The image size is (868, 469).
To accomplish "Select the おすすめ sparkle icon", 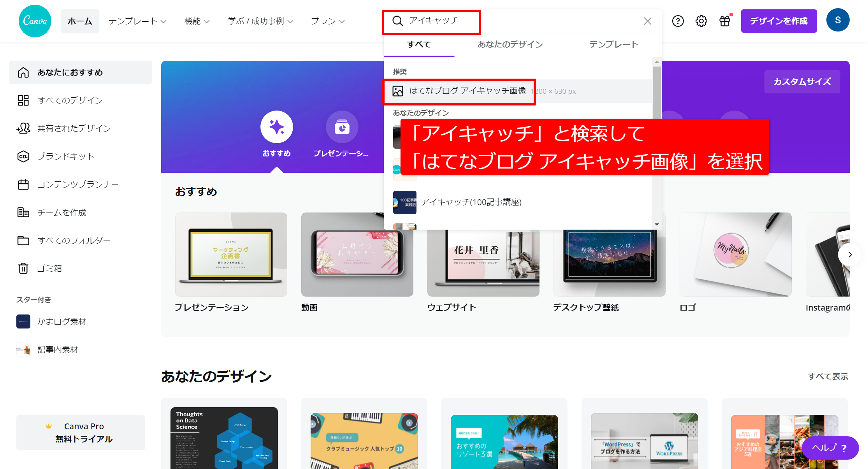I will [x=276, y=127].
